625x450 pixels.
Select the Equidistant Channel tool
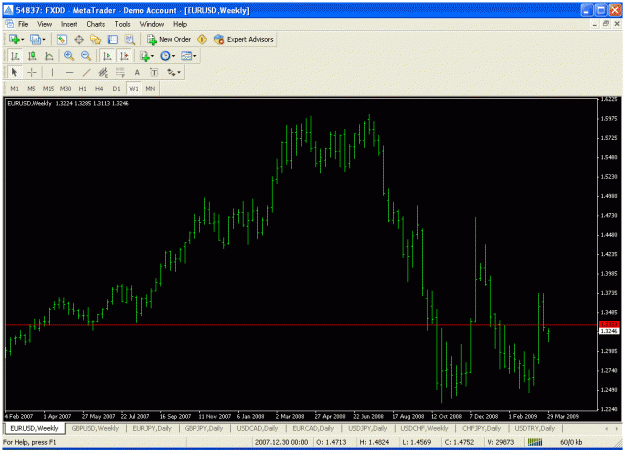103,73
